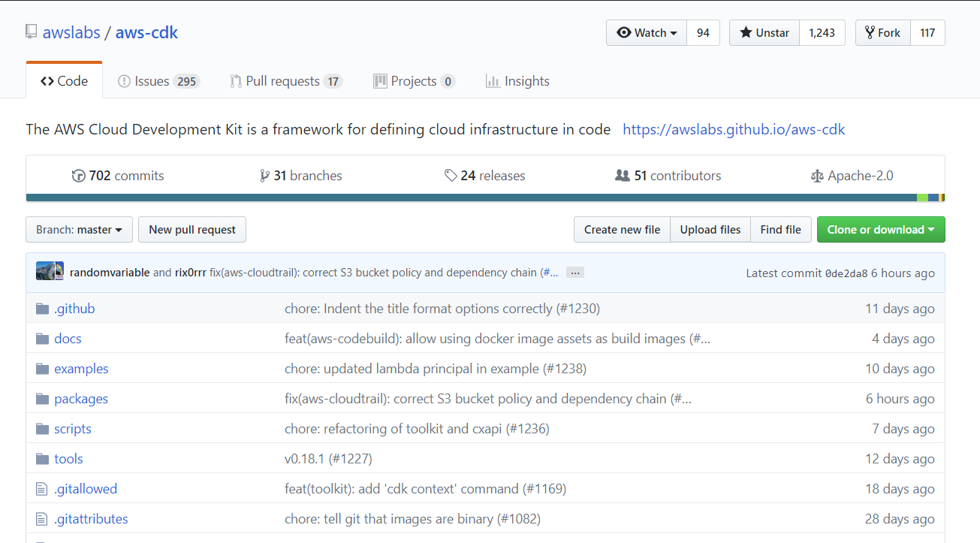Screen dimensions: 980x543
Task: Open the Projects tab
Action: point(414,81)
